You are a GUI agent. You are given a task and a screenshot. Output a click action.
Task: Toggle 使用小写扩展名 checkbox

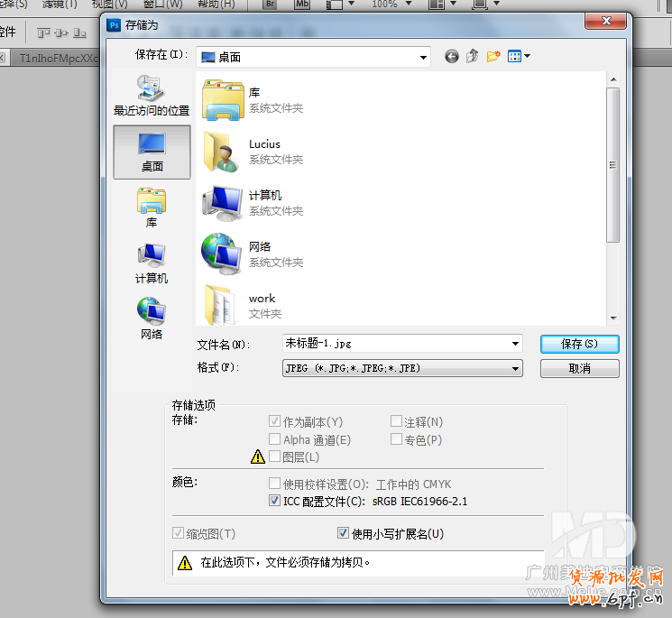tap(343, 533)
